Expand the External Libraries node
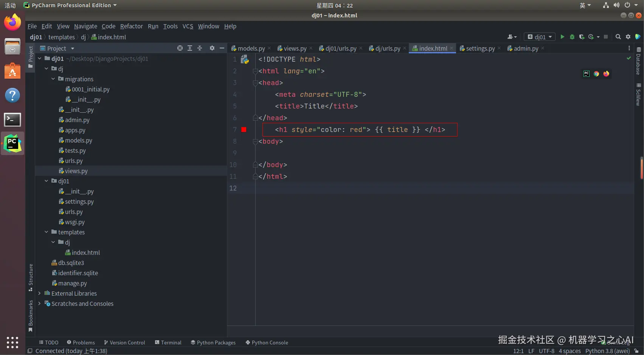The width and height of the screenshot is (644, 355). click(39, 293)
